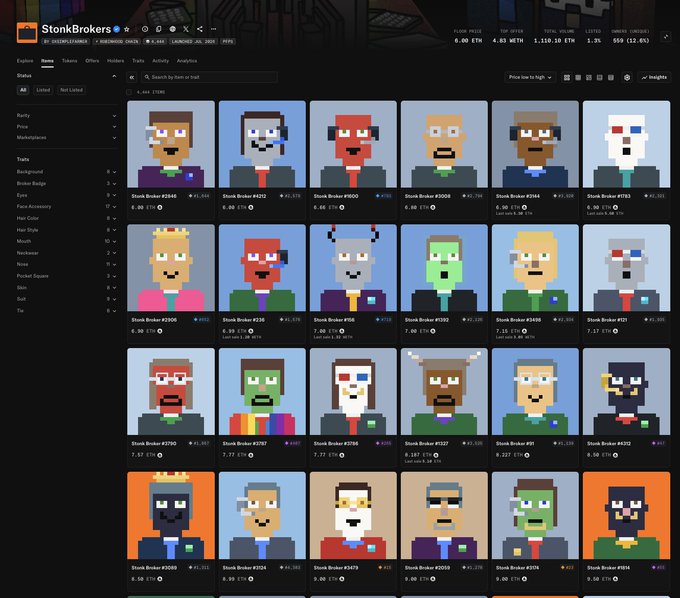Collapse the Status filter section
The height and width of the screenshot is (598, 680).
(114, 76)
